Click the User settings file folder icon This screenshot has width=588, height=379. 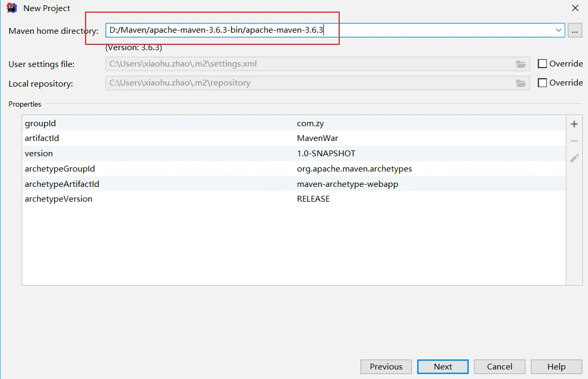coord(521,64)
